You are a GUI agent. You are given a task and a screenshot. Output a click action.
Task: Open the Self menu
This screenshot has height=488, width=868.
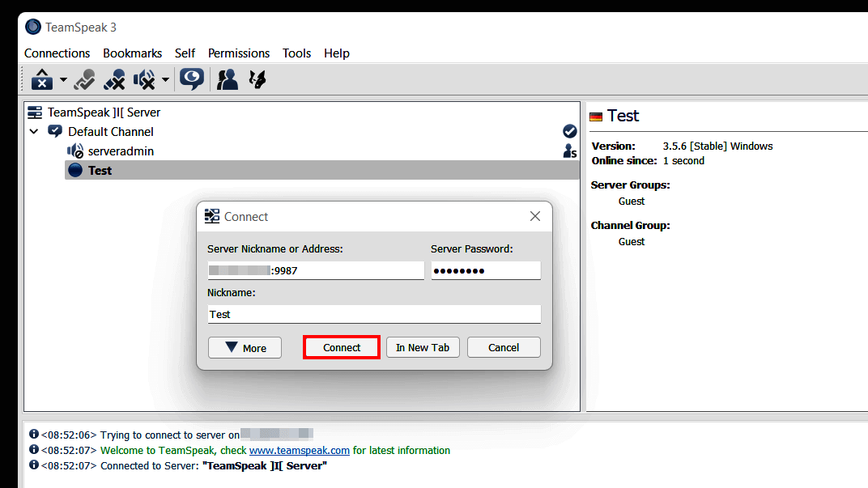point(185,53)
